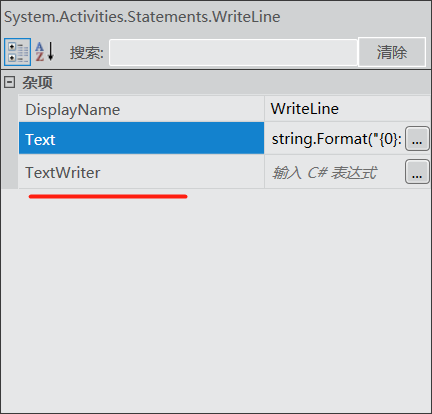Click empty area below the property grid
Viewport: 432px width, 414px height.
point(216,300)
